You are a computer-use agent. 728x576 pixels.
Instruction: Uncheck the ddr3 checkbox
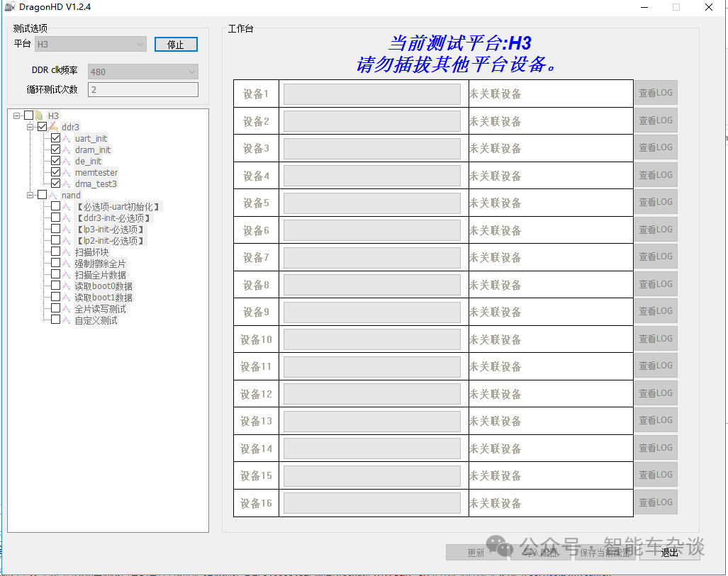[43, 127]
